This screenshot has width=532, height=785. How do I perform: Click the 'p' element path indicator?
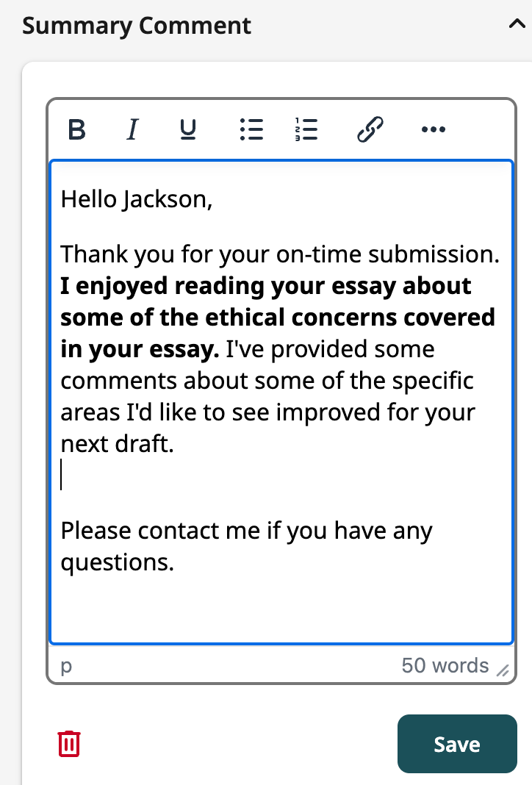click(66, 667)
